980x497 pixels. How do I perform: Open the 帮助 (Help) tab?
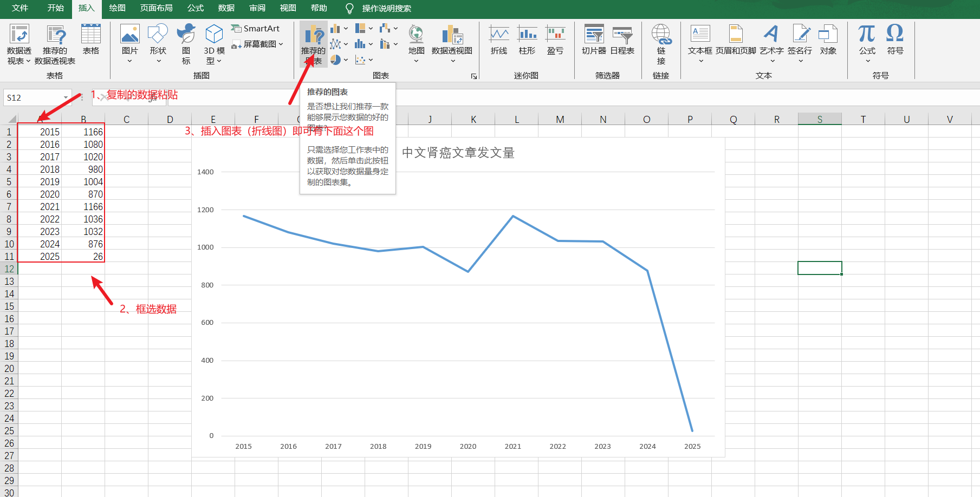(319, 8)
